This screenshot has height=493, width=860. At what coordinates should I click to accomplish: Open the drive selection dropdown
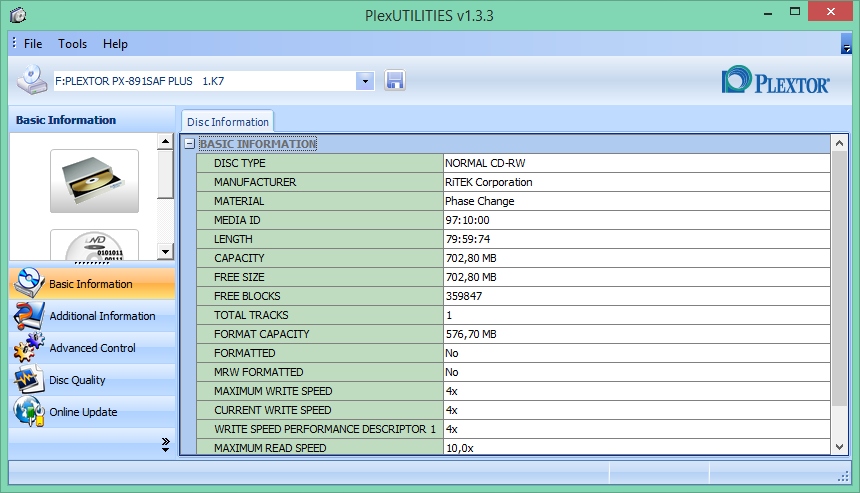[365, 80]
